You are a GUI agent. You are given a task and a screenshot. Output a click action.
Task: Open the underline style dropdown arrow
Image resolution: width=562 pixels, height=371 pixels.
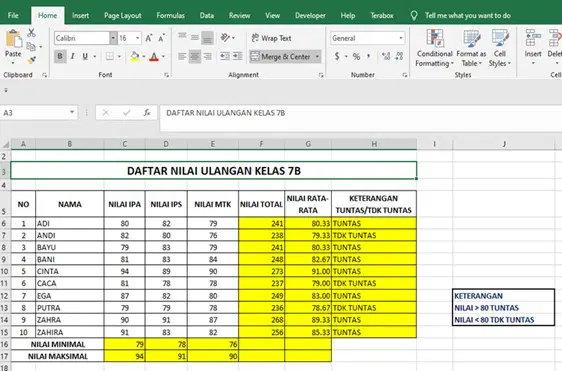95,56
